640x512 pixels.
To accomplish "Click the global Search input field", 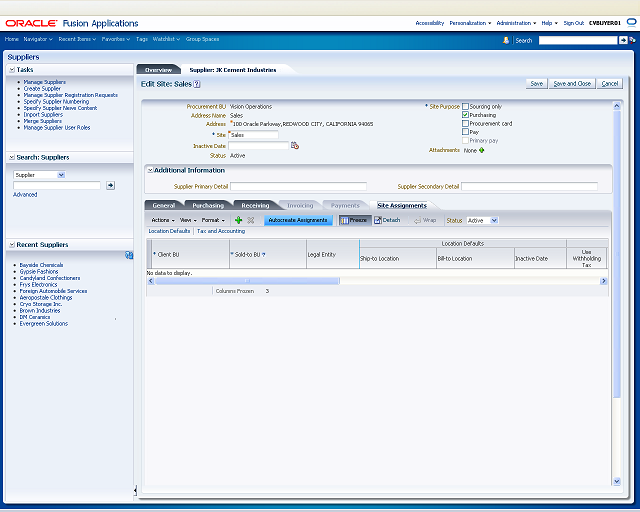I will (x=578, y=40).
